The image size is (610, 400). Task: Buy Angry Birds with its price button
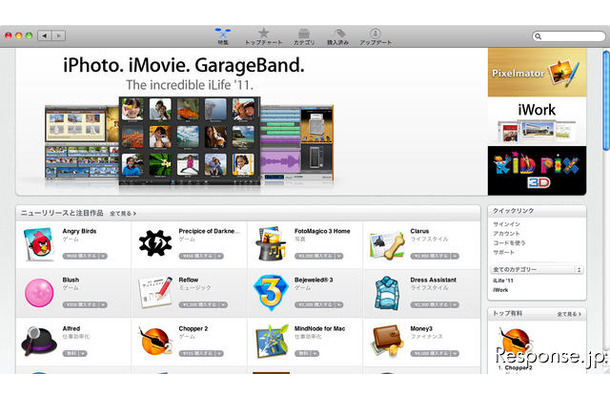(x=85, y=256)
